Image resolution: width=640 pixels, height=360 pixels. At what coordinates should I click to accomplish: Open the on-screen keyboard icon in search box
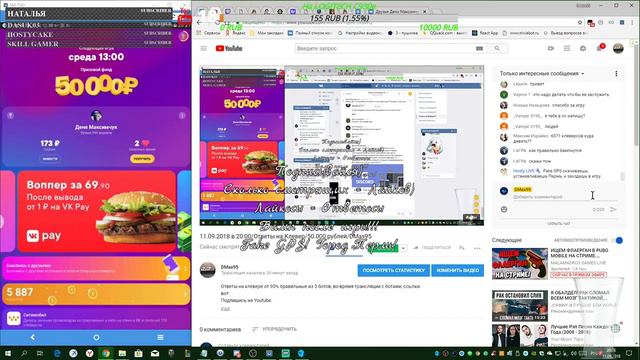point(480,49)
